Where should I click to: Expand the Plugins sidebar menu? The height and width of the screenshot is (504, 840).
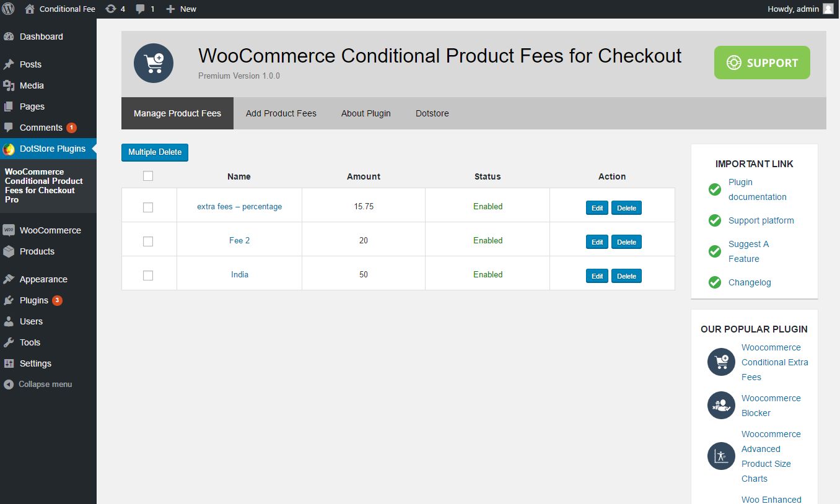[x=33, y=300]
